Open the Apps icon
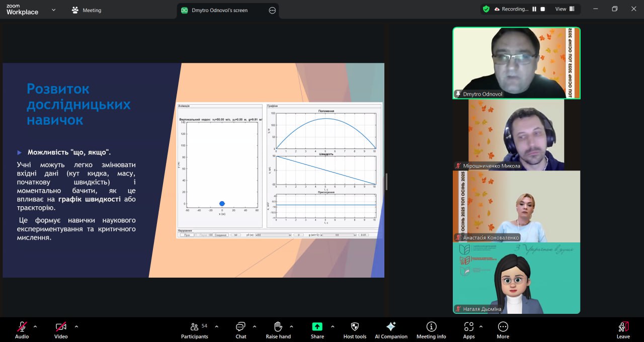 click(x=469, y=326)
